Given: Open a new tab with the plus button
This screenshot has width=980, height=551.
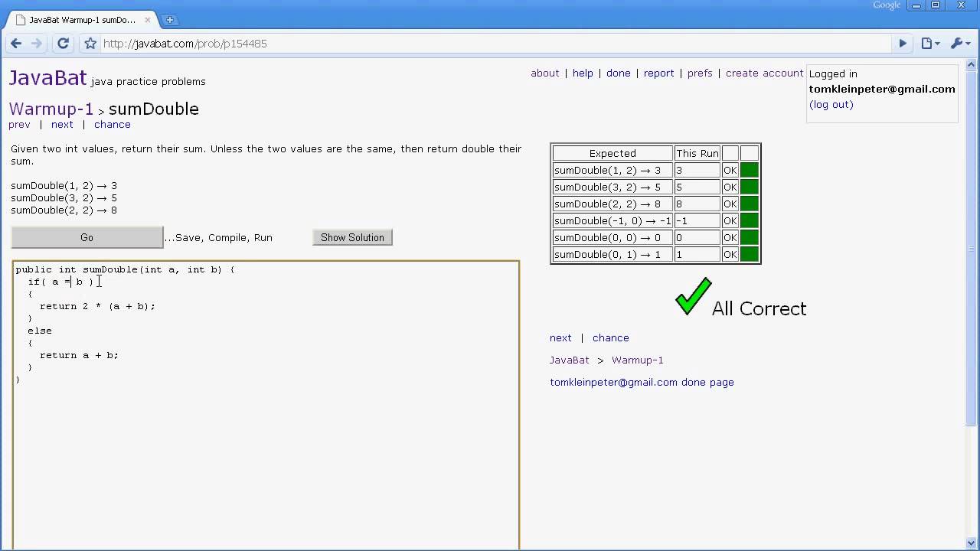Looking at the screenshot, I should (x=170, y=20).
